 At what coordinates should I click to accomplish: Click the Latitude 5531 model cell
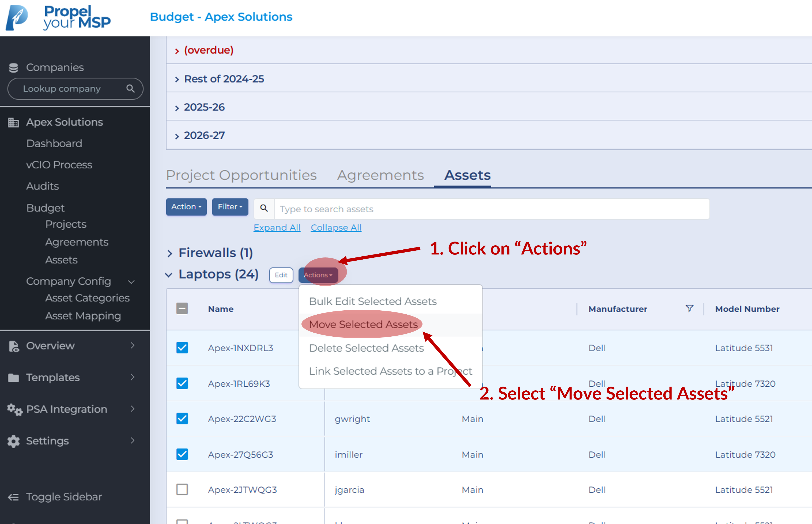tap(744, 348)
